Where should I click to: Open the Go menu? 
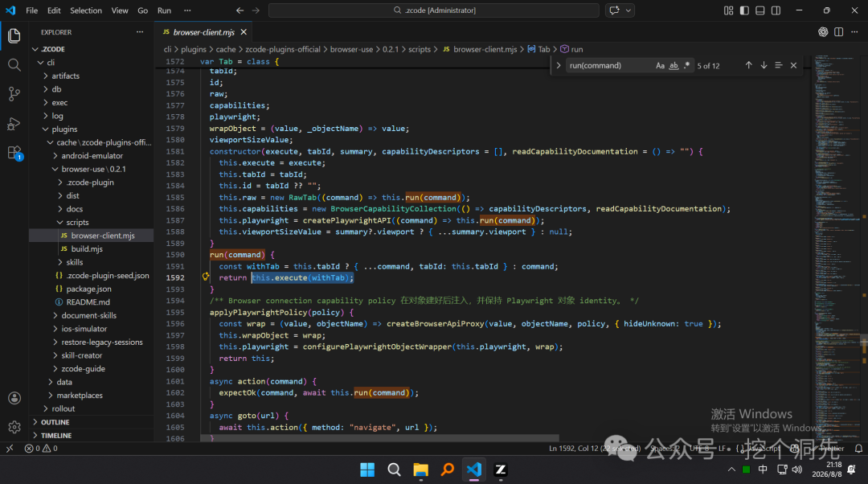[143, 10]
